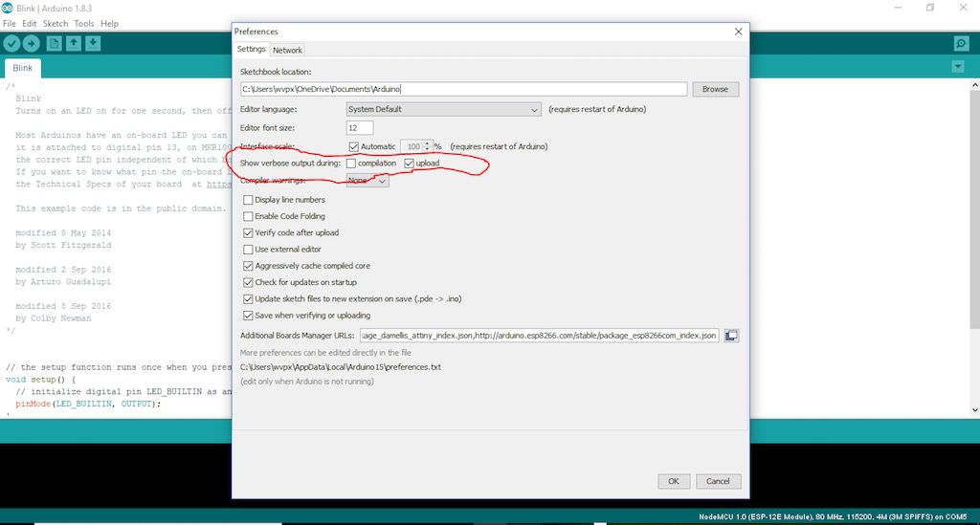The width and height of the screenshot is (980, 525).
Task: Click the '(edit only when Arduino is not running)' note
Action: [x=307, y=382]
